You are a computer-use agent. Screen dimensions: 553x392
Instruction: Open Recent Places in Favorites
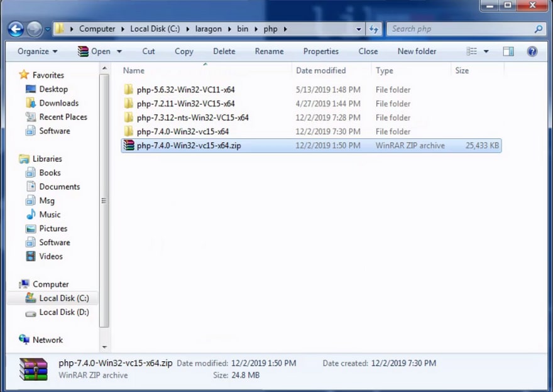click(63, 117)
